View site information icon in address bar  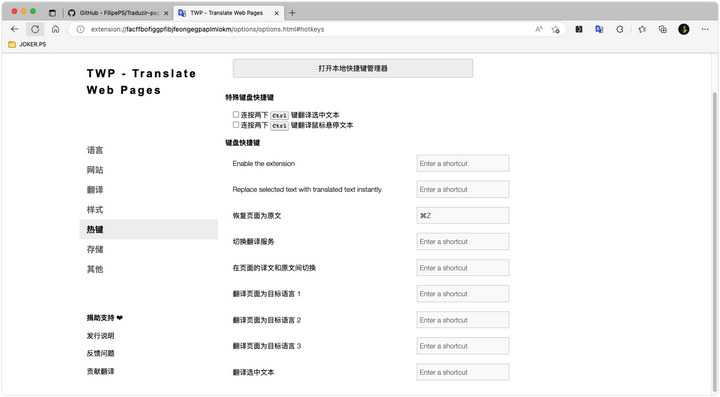tap(80, 29)
